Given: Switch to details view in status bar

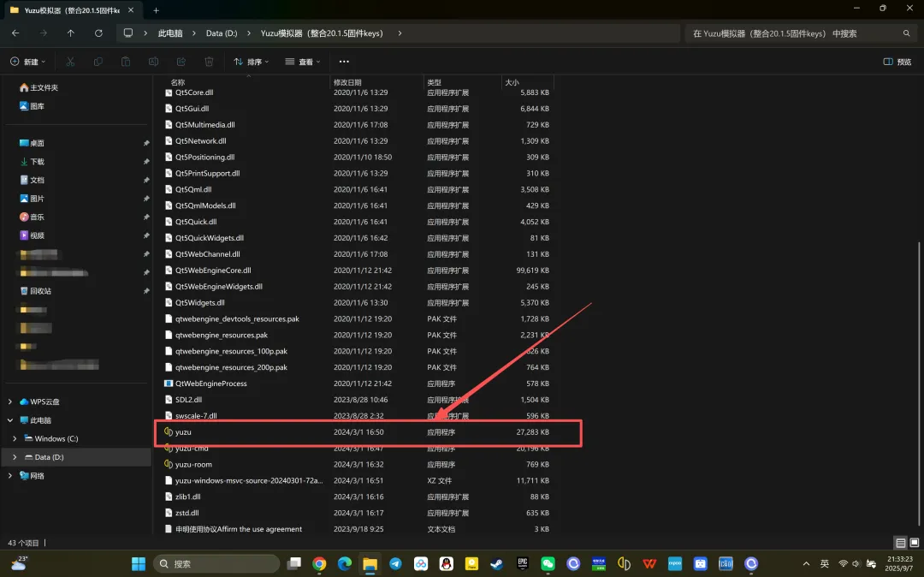Looking at the screenshot, I should click(x=900, y=543).
